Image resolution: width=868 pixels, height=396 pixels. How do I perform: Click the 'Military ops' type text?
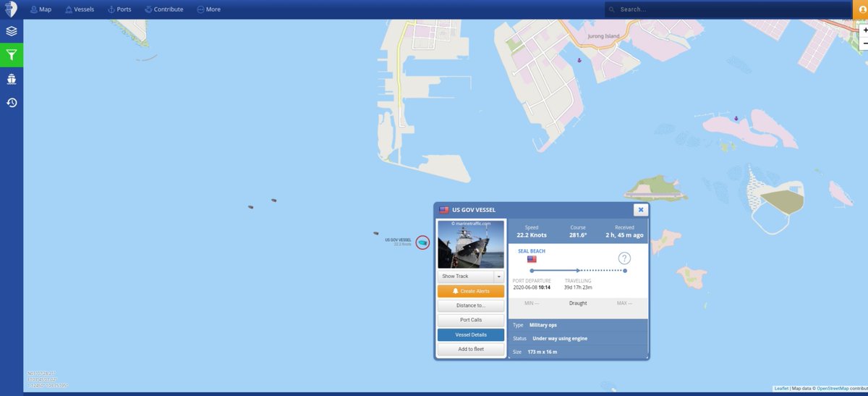[x=545, y=325]
